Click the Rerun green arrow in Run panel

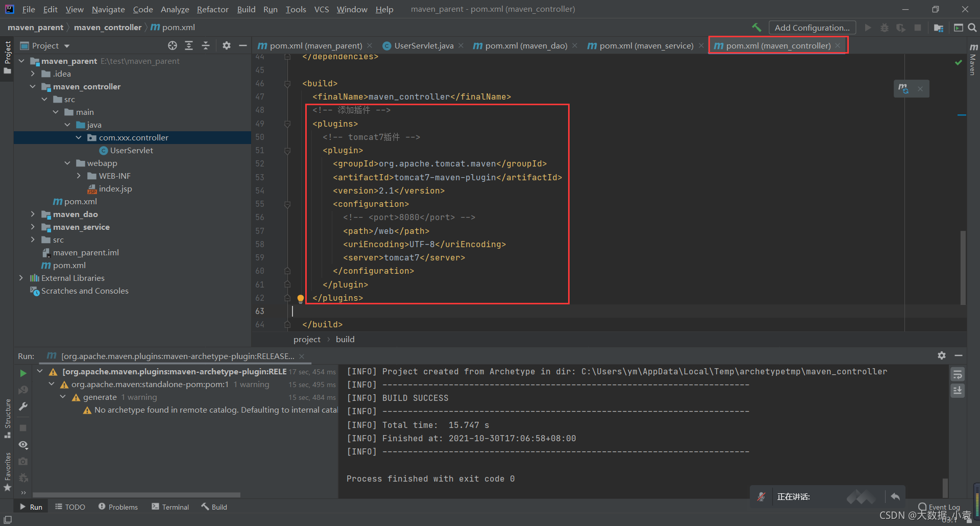coord(23,373)
